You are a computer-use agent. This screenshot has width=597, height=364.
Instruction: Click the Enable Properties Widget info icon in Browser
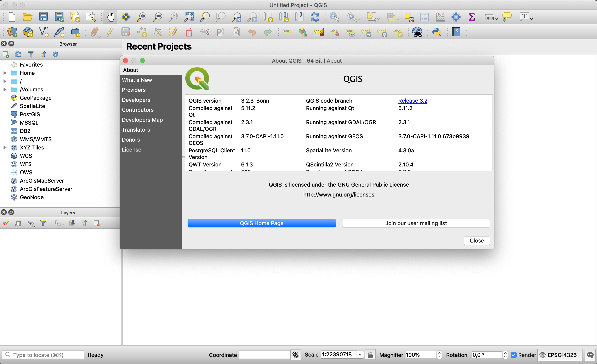[56, 54]
